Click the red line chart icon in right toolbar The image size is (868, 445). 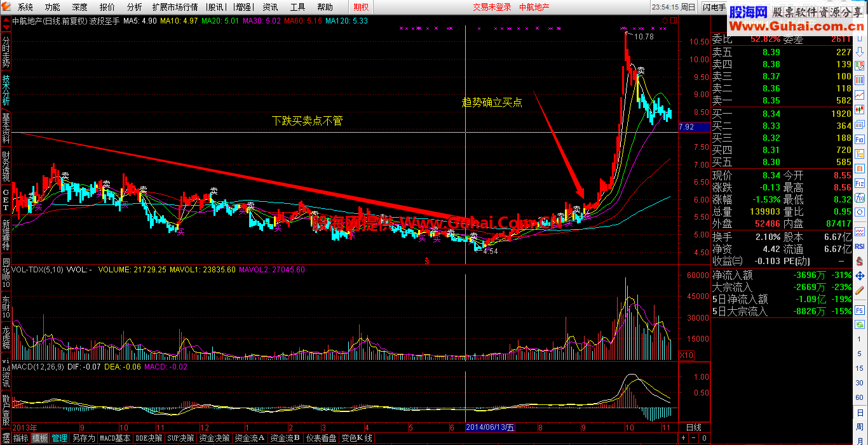click(860, 95)
